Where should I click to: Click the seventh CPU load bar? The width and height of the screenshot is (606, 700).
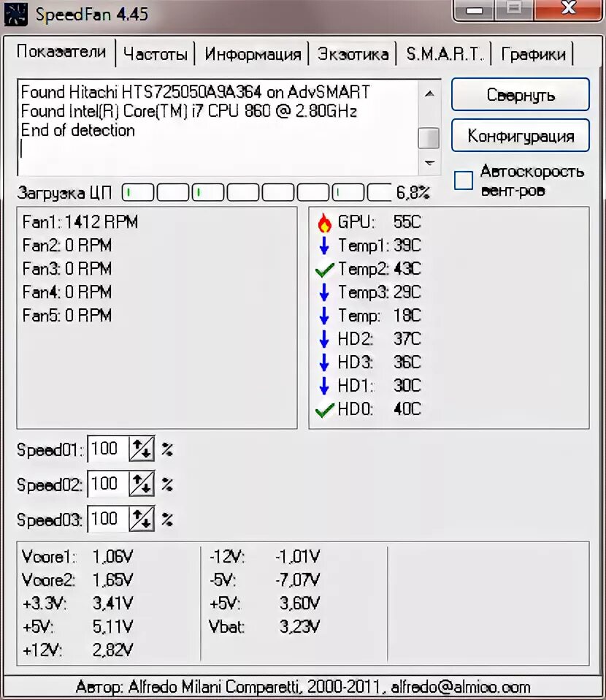[x=348, y=192]
